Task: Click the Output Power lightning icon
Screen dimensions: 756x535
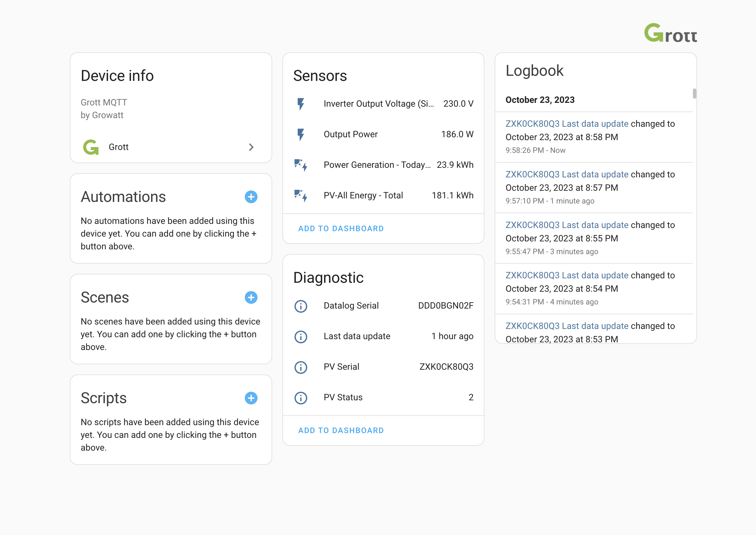Action: tap(300, 134)
